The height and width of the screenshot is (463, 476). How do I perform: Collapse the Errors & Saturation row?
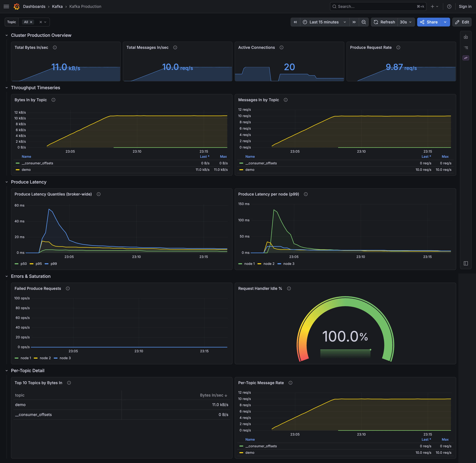tap(7, 276)
